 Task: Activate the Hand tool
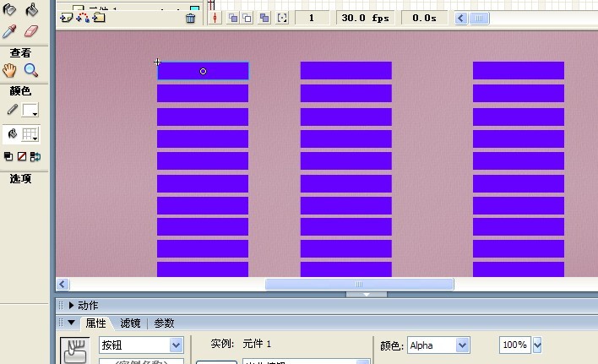tap(11, 71)
